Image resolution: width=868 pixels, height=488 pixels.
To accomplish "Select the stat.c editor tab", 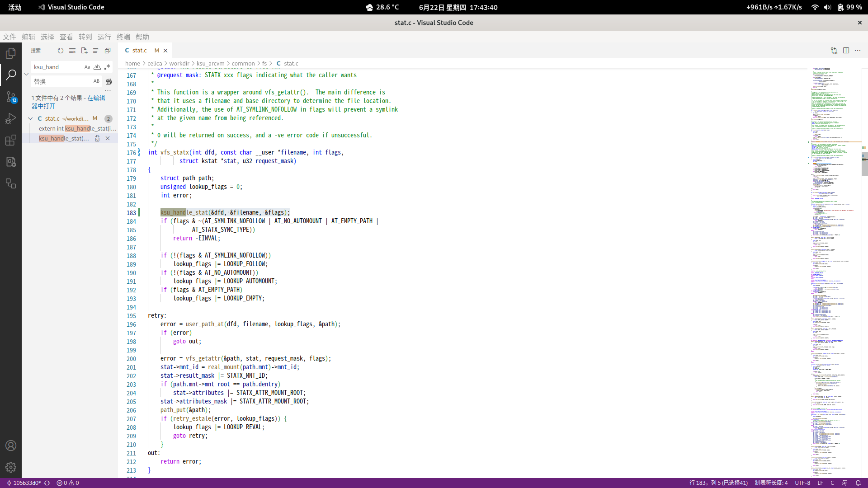I will [x=139, y=50].
